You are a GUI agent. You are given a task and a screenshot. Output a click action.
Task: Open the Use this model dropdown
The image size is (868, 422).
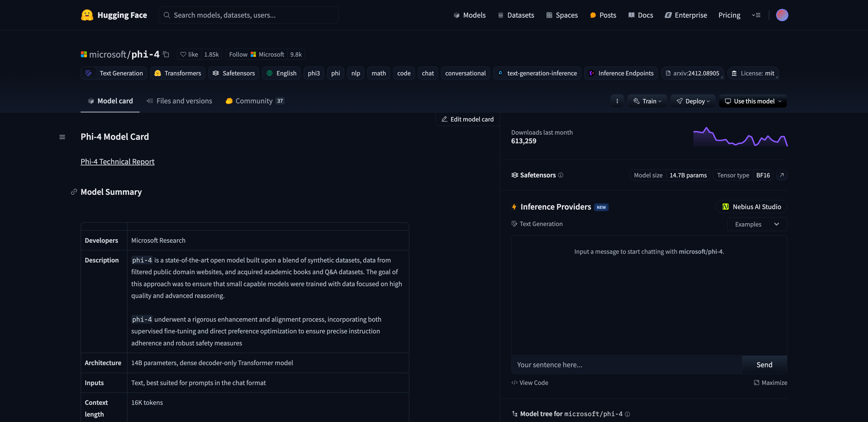tap(753, 101)
